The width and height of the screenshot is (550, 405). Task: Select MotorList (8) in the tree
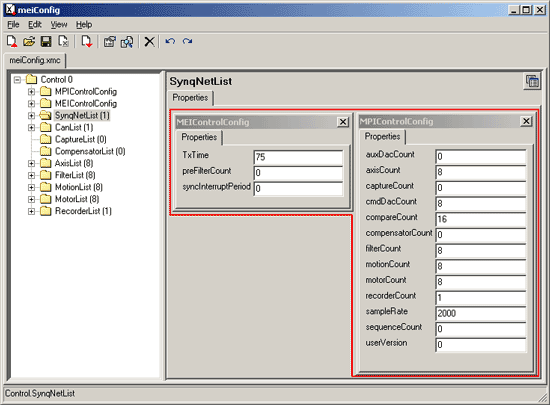(77, 199)
